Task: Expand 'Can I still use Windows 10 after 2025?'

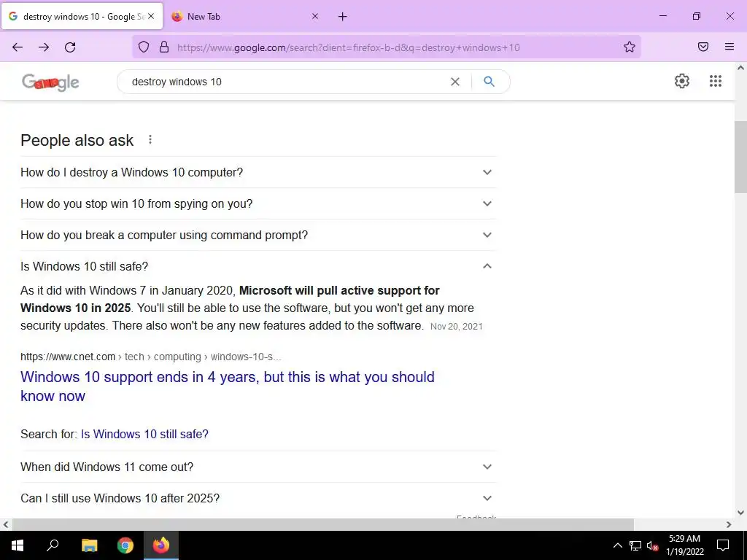Action: tap(258, 498)
